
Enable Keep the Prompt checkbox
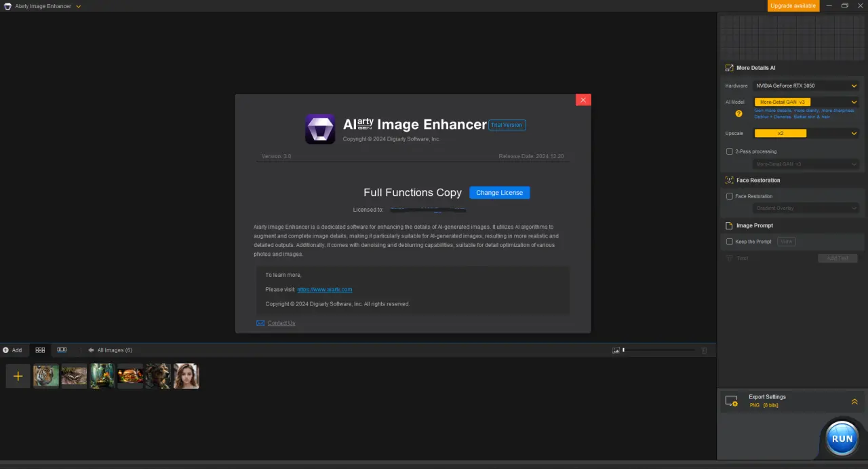(x=730, y=242)
